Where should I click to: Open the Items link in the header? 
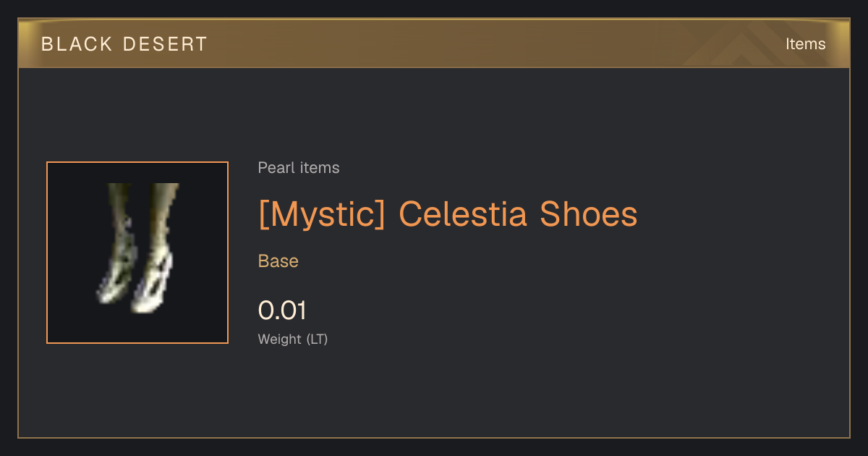click(805, 44)
